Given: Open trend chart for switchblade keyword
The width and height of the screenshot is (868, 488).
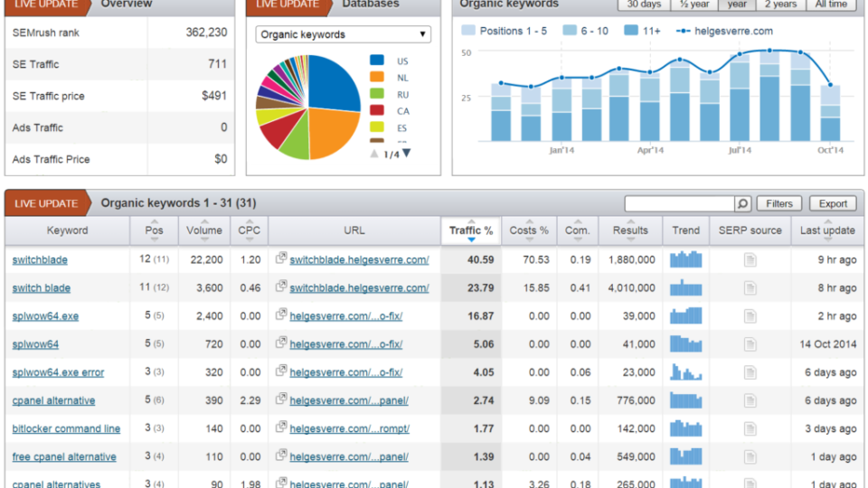Looking at the screenshot, I should point(686,259).
